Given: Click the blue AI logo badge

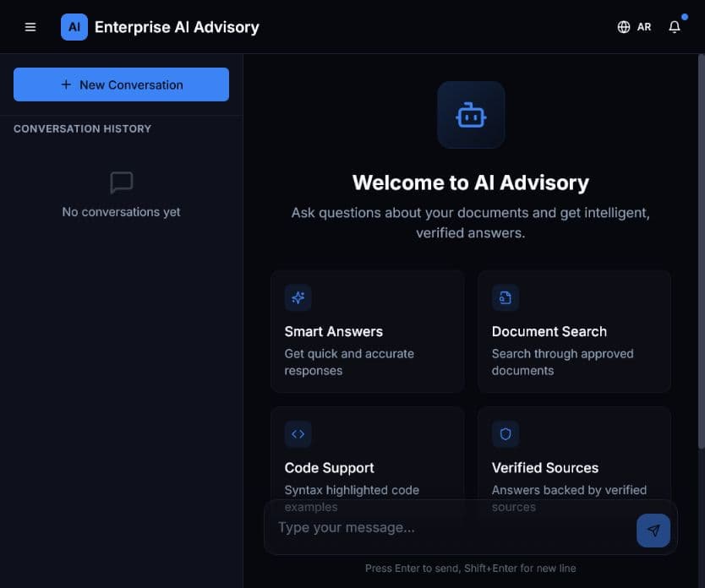Looking at the screenshot, I should (x=74, y=27).
